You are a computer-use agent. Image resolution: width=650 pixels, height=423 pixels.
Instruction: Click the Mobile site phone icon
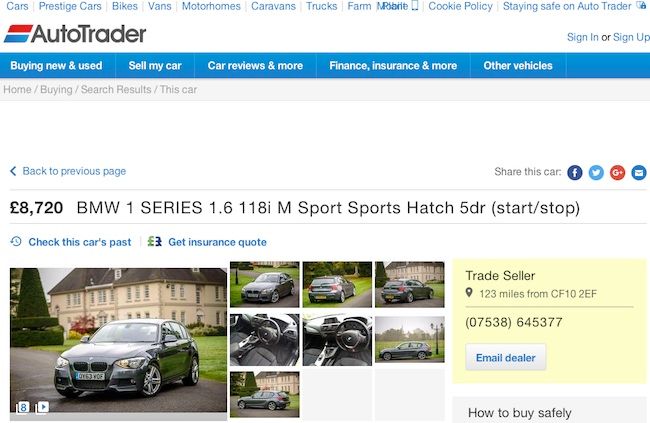pyautogui.click(x=415, y=6)
